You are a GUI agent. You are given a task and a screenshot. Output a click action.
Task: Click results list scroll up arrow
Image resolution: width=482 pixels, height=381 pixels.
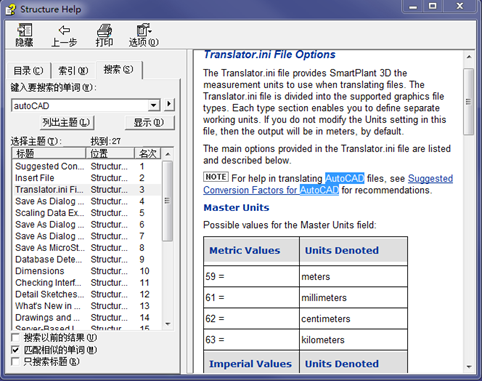coord(168,154)
